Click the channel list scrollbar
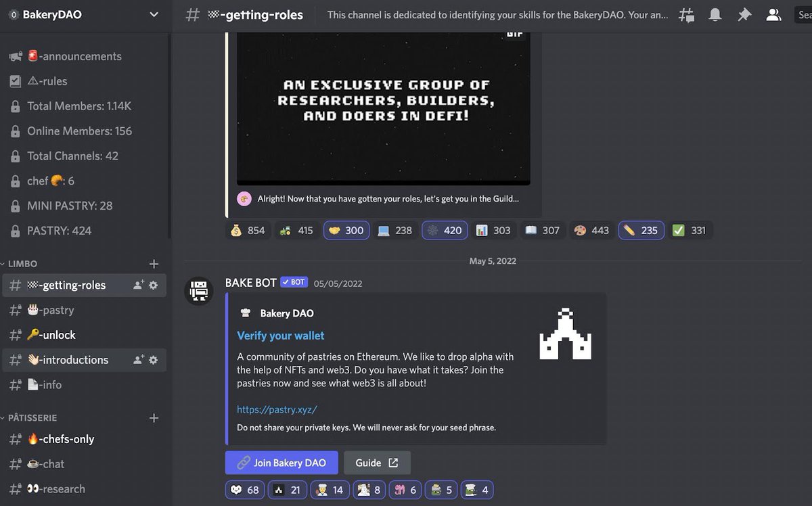The image size is (812, 506). [x=168, y=135]
